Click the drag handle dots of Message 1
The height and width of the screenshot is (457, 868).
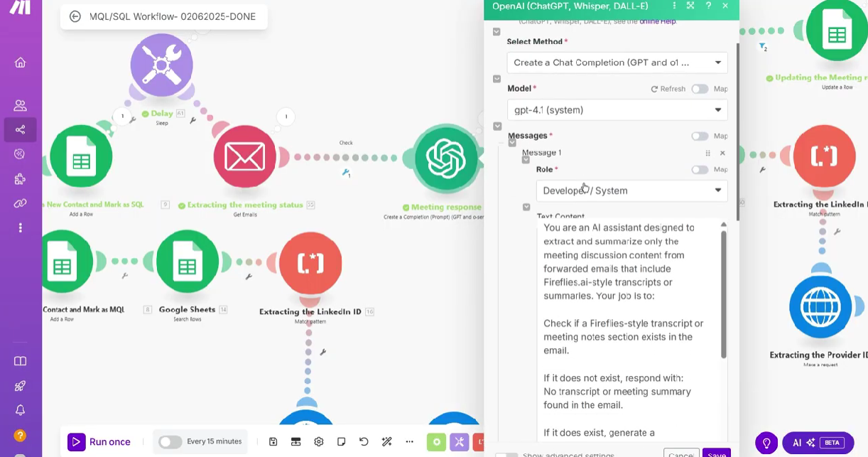coord(707,153)
